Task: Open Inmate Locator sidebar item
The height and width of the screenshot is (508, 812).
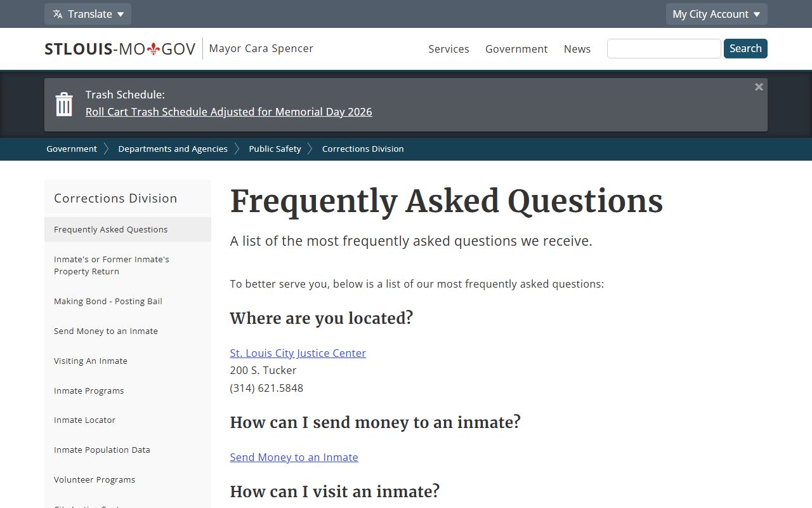Action: click(128, 420)
